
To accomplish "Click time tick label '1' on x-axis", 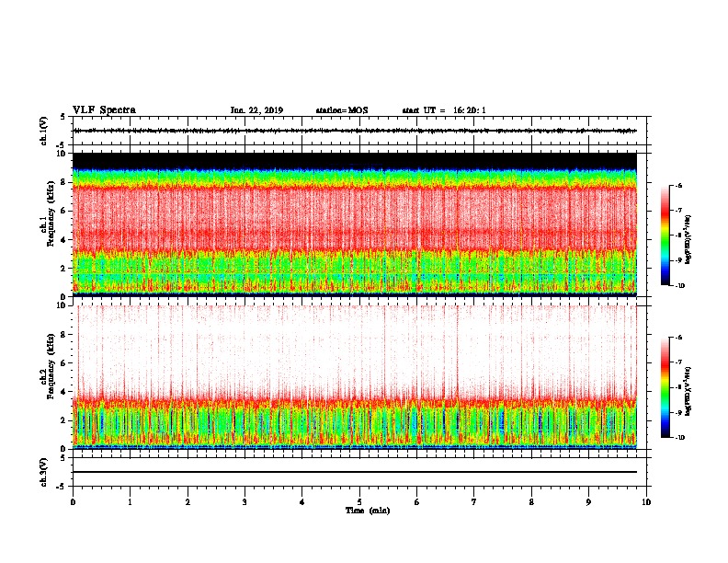I will (x=130, y=502).
